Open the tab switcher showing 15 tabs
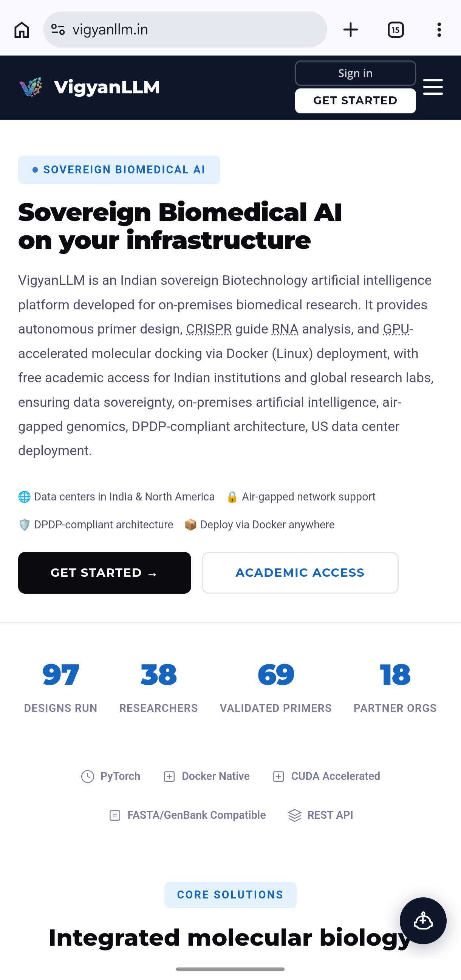 (396, 30)
